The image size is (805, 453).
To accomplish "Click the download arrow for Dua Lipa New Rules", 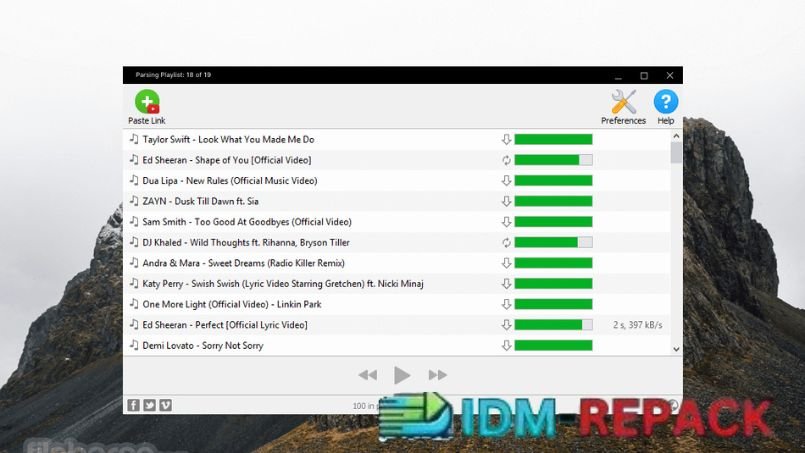I will point(506,181).
